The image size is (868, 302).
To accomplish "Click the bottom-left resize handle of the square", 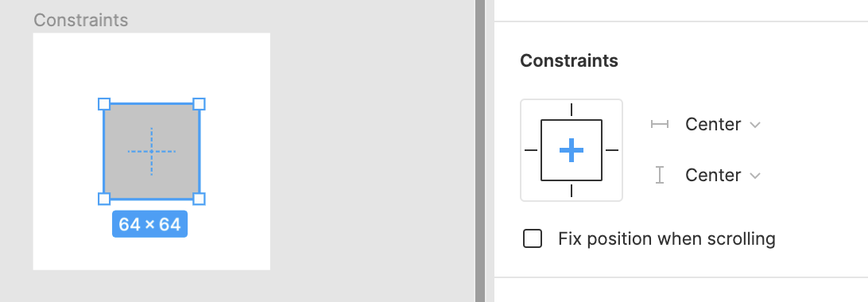I will (104, 199).
